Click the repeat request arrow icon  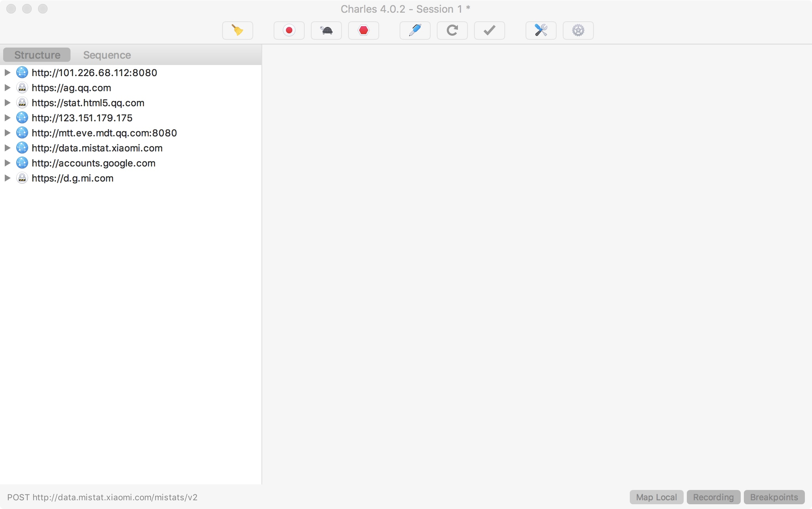[x=452, y=31]
